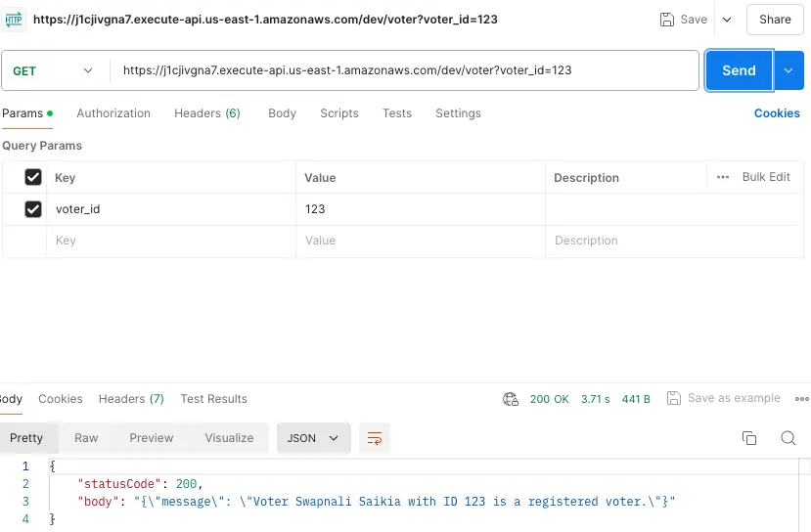Select the Visualize response view

(x=229, y=438)
